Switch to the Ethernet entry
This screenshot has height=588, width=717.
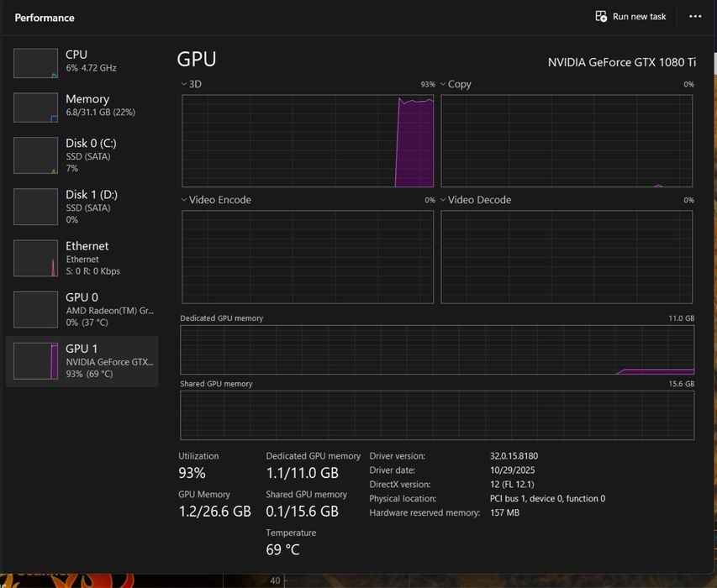tap(82, 258)
